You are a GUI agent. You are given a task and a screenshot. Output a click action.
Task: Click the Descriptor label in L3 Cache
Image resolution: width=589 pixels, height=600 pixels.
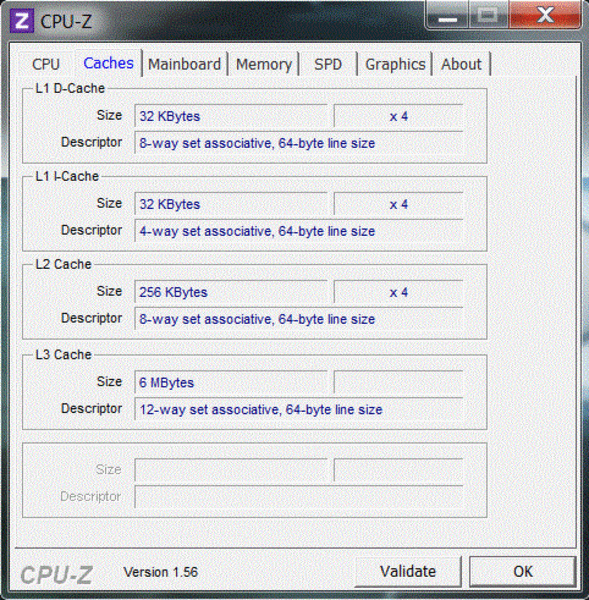(91, 408)
